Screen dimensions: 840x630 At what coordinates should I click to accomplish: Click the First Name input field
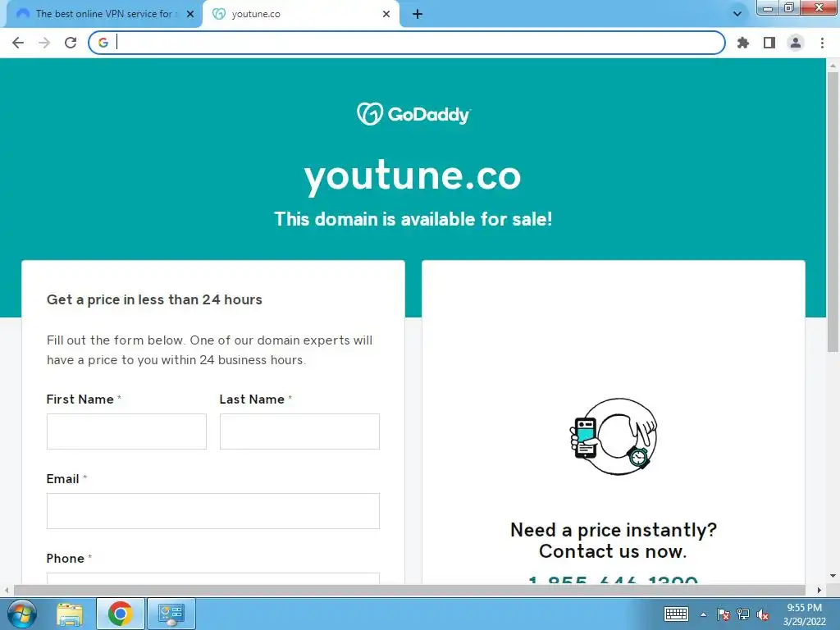pyautogui.click(x=126, y=431)
